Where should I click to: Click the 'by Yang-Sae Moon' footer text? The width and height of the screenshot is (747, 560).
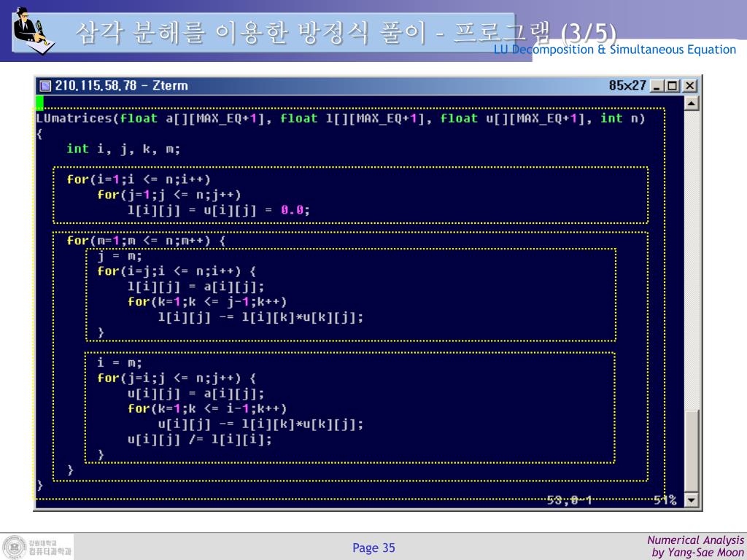click(x=698, y=553)
